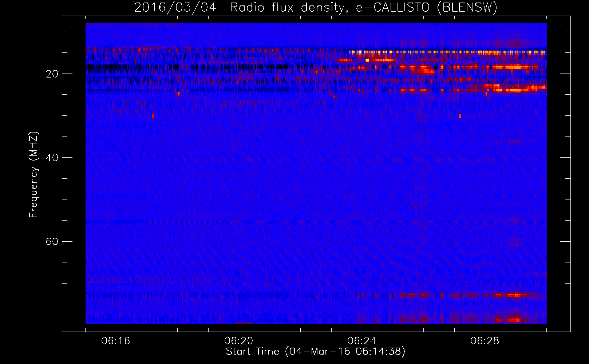Screen dimensions: 589x364
Task: Click the 'Frequency (MHZ)' axis label
Action: [x=33, y=175]
